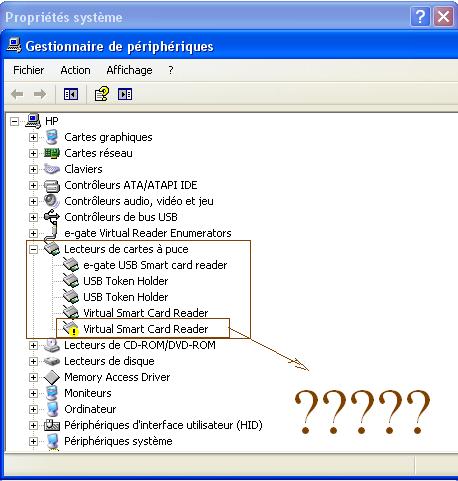Expand the Memory Access Driver node
The height and width of the screenshot is (481, 458).
pyautogui.click(x=33, y=377)
